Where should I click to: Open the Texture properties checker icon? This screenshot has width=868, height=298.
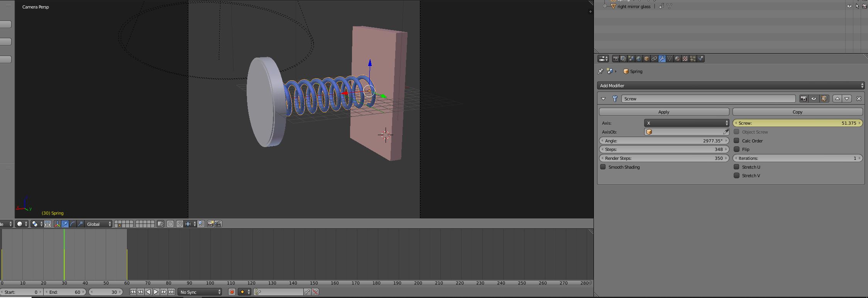(x=685, y=59)
